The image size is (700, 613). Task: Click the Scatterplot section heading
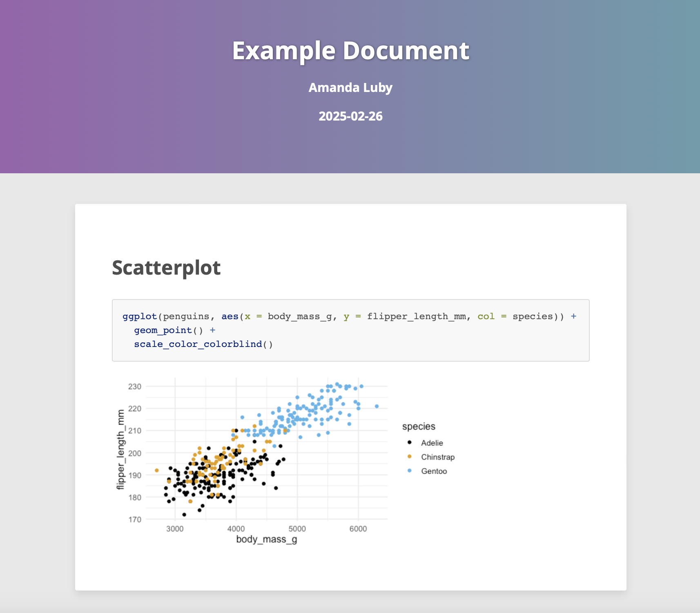point(166,268)
